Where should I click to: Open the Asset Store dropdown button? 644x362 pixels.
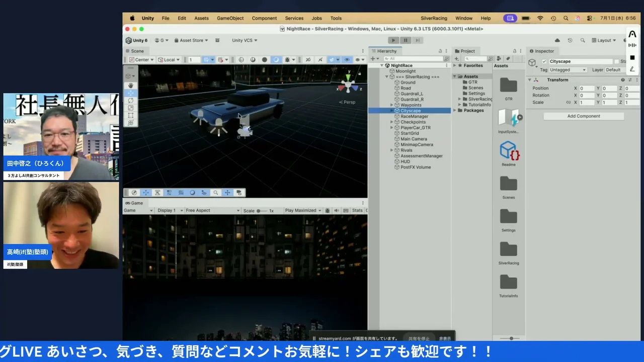click(191, 40)
